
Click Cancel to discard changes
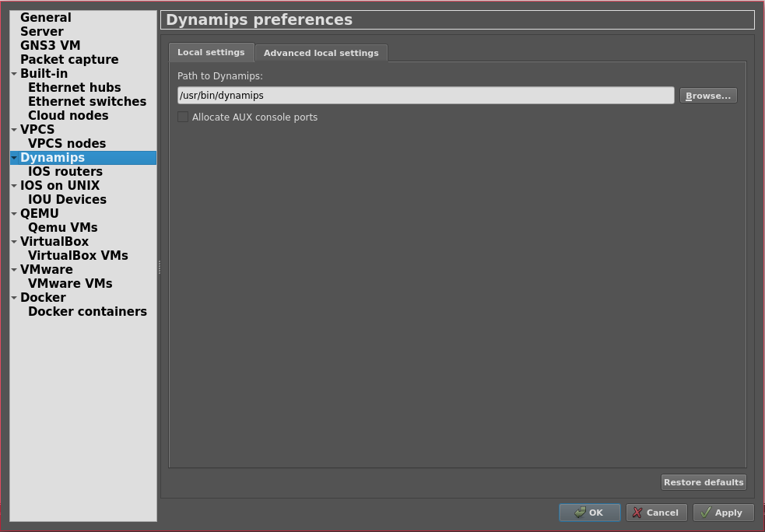(655, 513)
